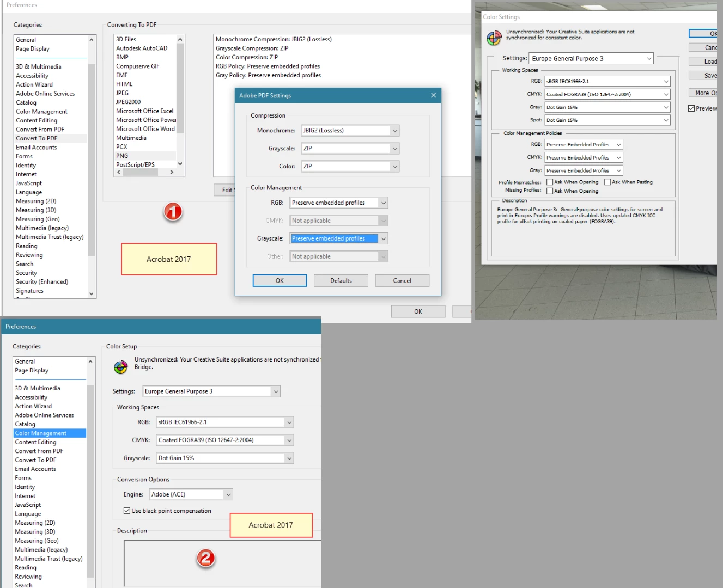Open Engine Adobe (ACE) dropdown
Viewport: 723px width, 588px height.
(191, 494)
